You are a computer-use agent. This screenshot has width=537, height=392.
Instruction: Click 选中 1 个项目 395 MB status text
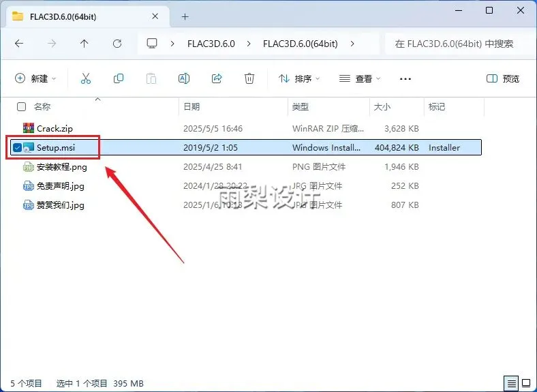click(99, 383)
